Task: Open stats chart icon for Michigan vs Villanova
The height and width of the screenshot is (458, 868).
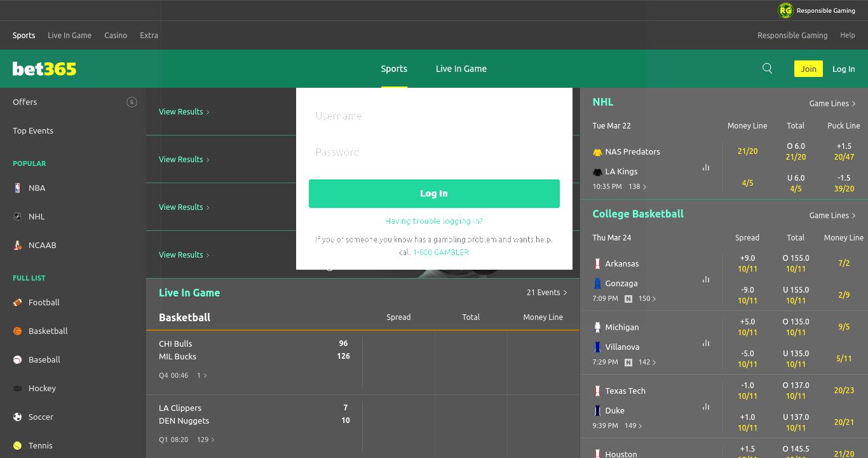Action: point(706,343)
